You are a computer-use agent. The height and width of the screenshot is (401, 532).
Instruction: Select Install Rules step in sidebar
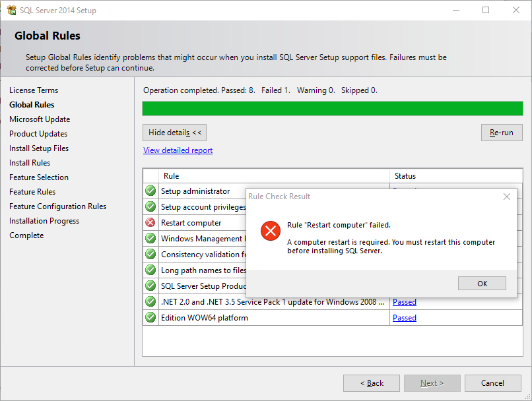[30, 163]
